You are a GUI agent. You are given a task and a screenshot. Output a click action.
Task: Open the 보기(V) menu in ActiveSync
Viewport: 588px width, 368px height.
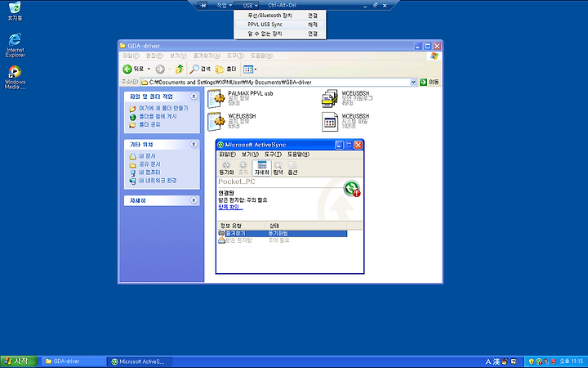[x=250, y=155]
